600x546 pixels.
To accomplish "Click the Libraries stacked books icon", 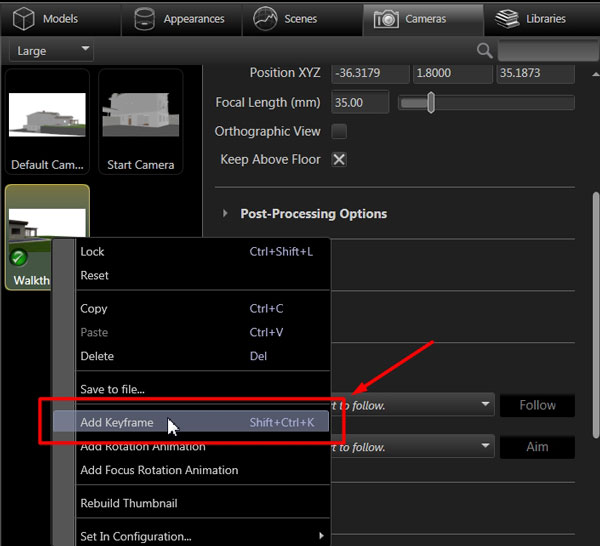I will [x=508, y=19].
